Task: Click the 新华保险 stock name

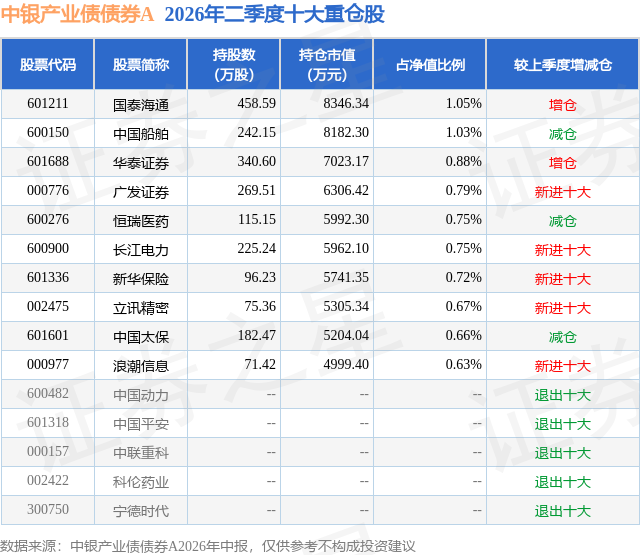Action: [141, 279]
